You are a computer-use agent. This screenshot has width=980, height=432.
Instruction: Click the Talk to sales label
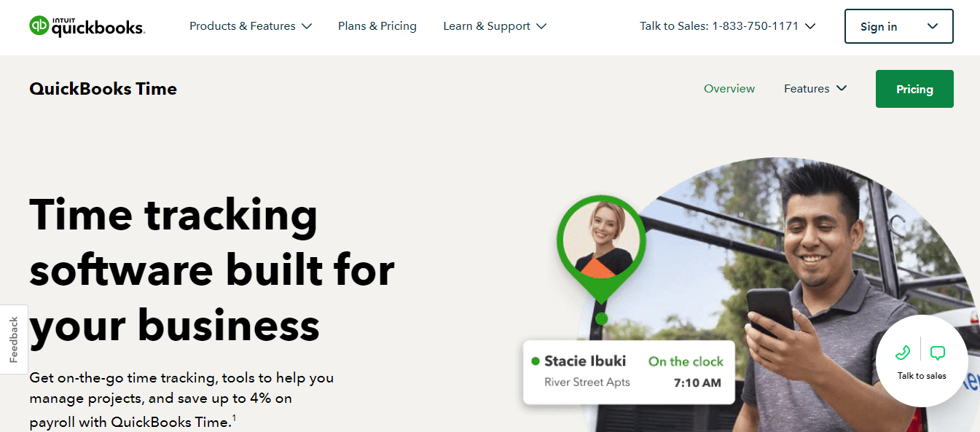[x=922, y=376]
